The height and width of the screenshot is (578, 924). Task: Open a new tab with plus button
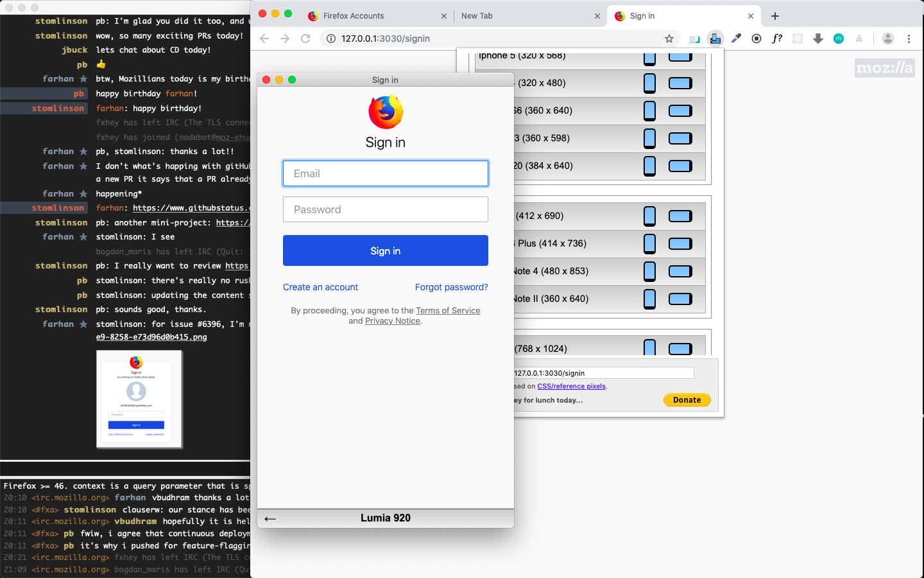coord(775,16)
